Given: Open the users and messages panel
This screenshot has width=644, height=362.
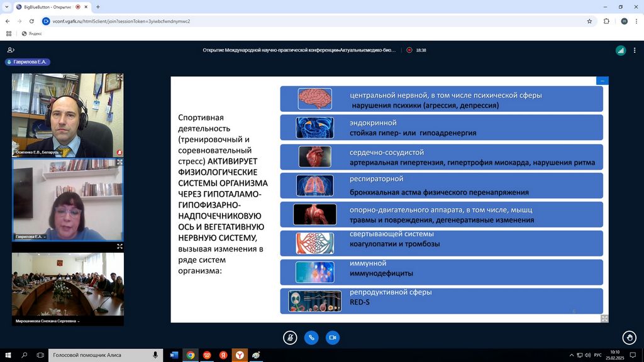Looking at the screenshot, I should point(11,50).
